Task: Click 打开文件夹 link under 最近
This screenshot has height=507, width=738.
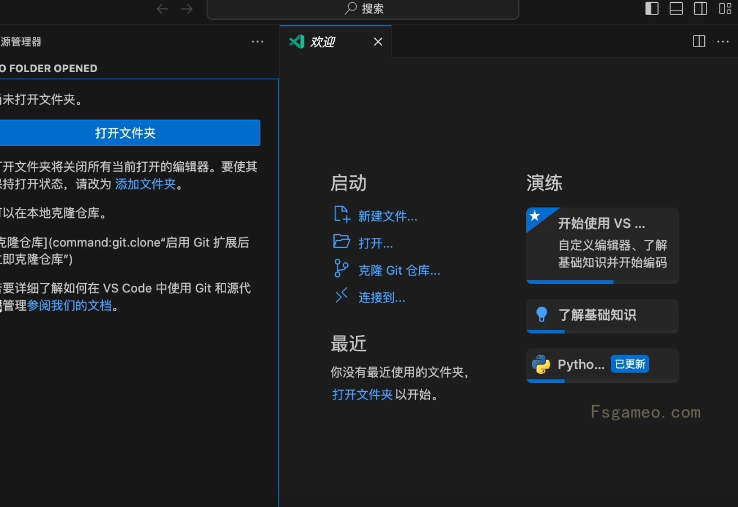Action: click(362, 394)
